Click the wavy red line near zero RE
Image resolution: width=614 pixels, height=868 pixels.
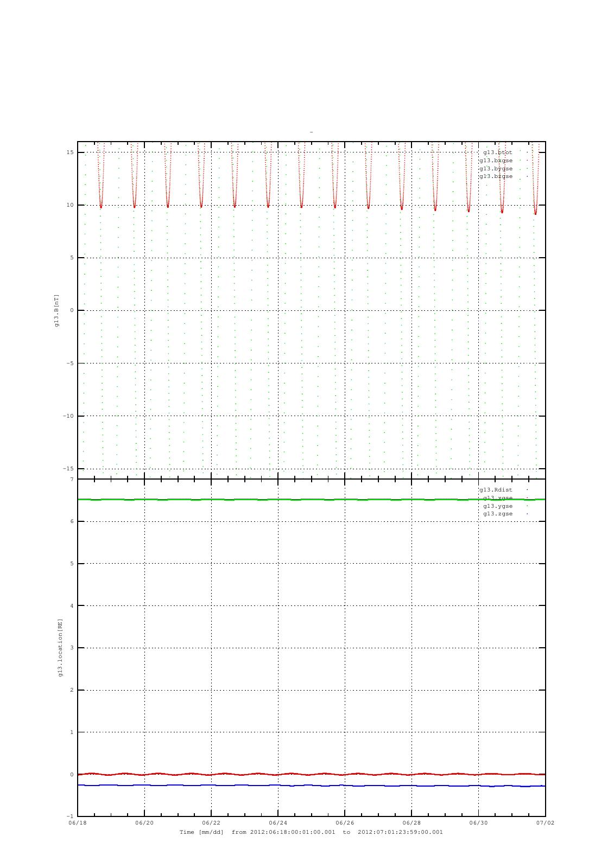pos(312,774)
